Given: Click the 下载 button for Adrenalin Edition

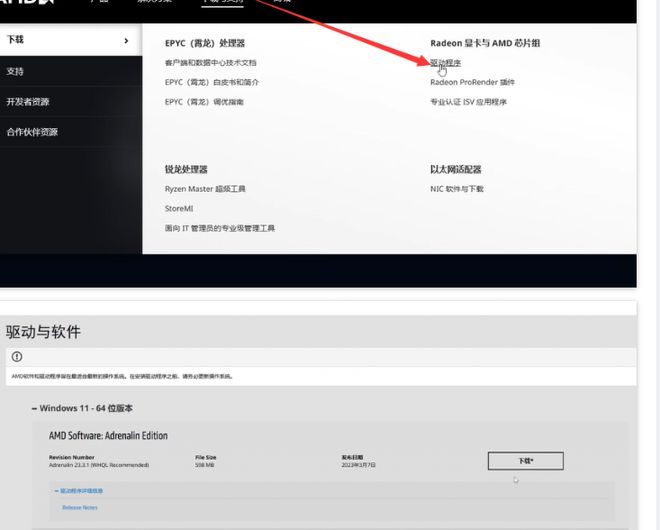Looking at the screenshot, I should pyautogui.click(x=525, y=461).
